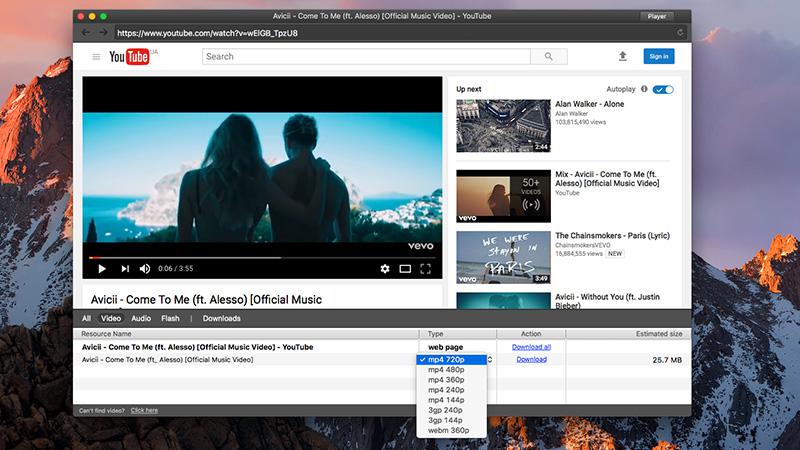Click the video title heading text

[206, 299]
